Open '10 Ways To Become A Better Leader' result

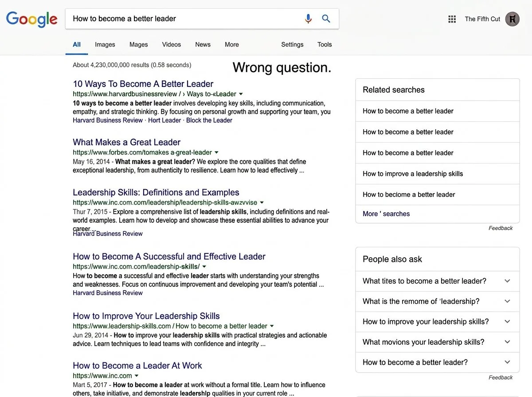pyautogui.click(x=143, y=84)
